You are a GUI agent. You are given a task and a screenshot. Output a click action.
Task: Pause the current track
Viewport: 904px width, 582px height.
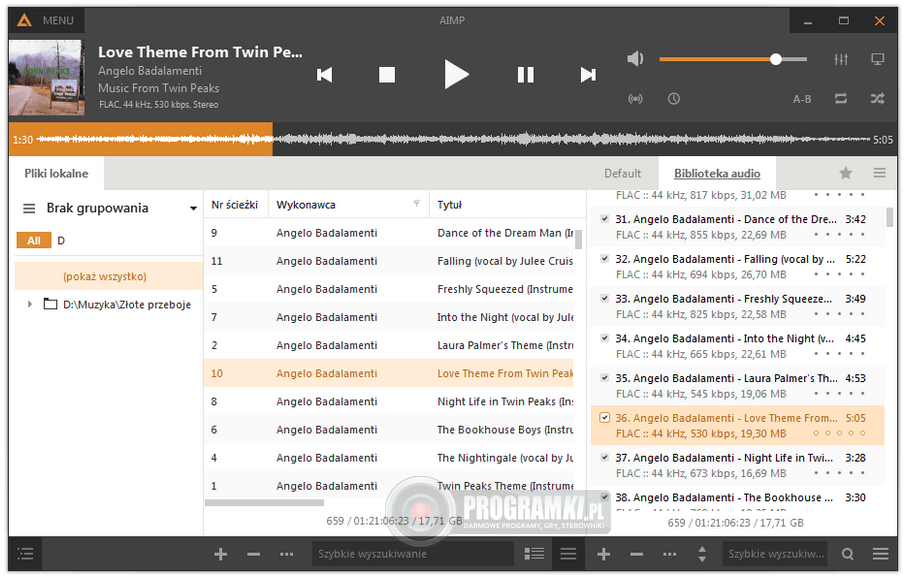coord(525,75)
